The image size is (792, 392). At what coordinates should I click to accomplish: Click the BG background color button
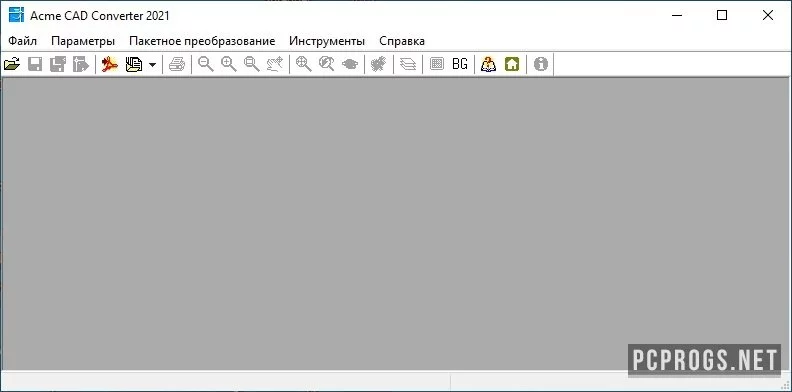(460, 64)
